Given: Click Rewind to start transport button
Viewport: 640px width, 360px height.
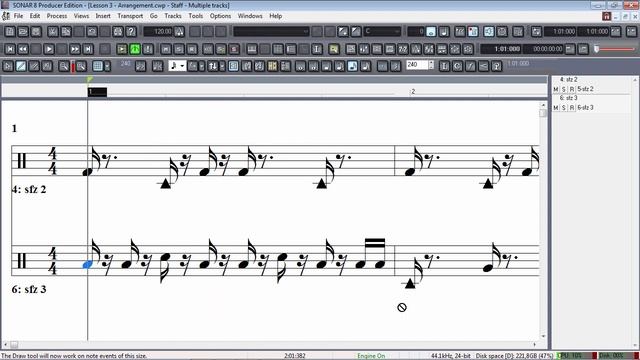Looking at the screenshot, I should coord(10,49).
